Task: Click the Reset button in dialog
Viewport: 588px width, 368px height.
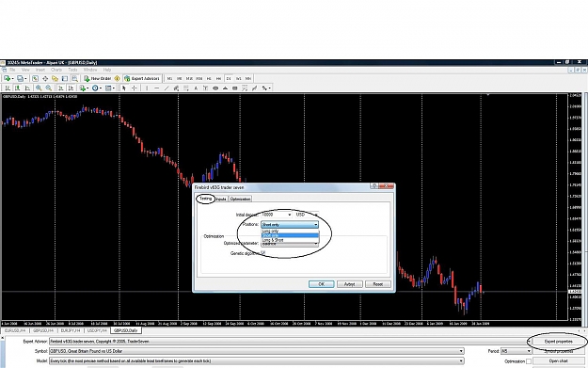Action: click(x=378, y=284)
